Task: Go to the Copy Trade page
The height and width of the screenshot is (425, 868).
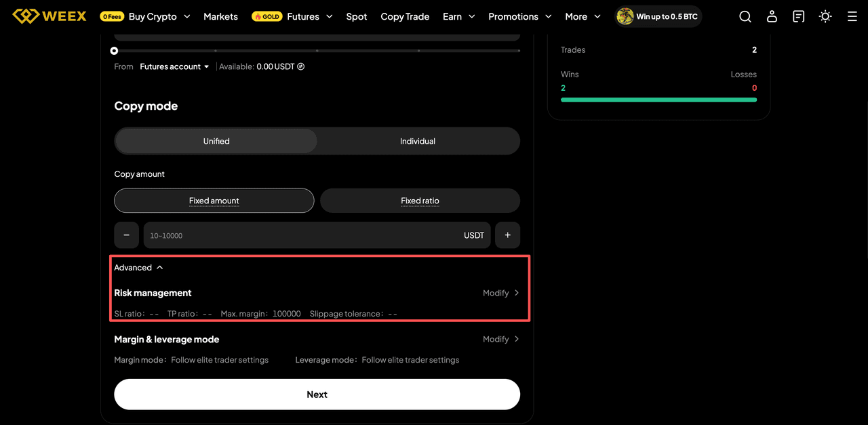Action: tap(405, 16)
